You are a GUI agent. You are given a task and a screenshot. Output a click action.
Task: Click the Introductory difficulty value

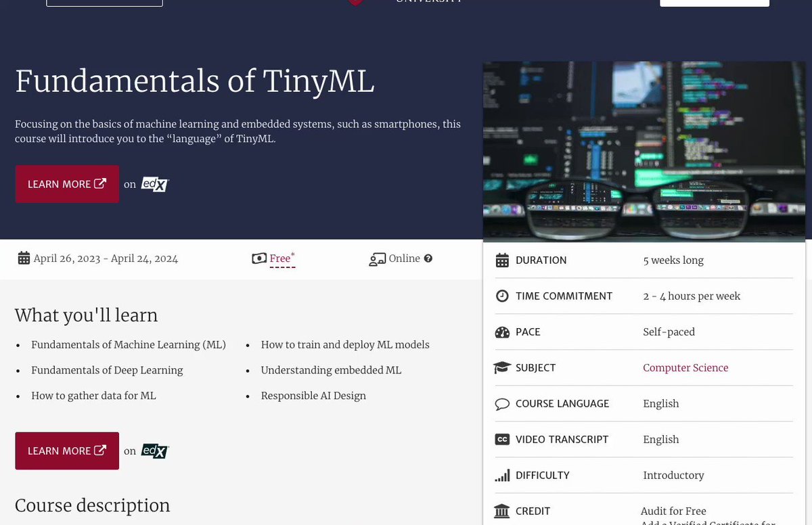click(673, 476)
